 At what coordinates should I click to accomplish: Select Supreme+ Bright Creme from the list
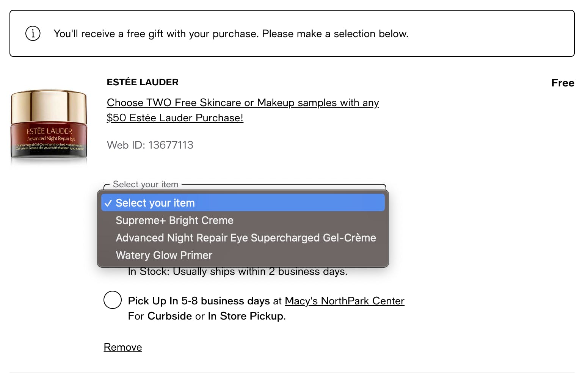click(174, 220)
